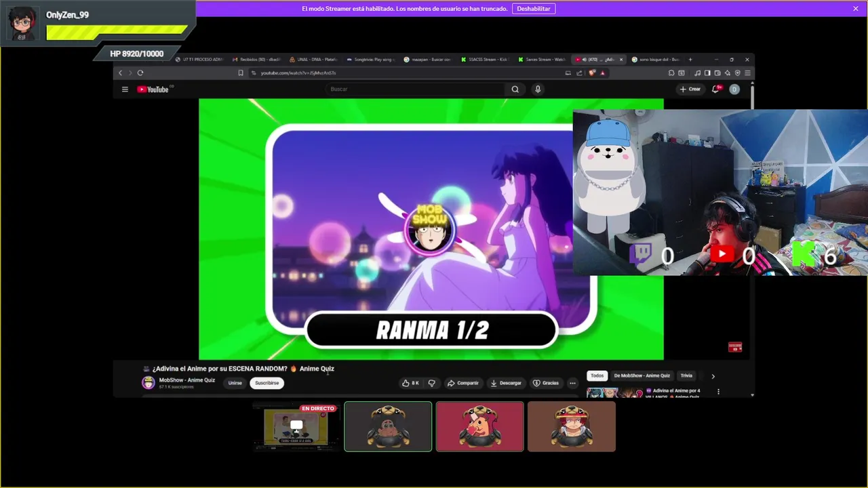Join the channel with Unirse
Screen dimensions: 868x488
pos(235,383)
